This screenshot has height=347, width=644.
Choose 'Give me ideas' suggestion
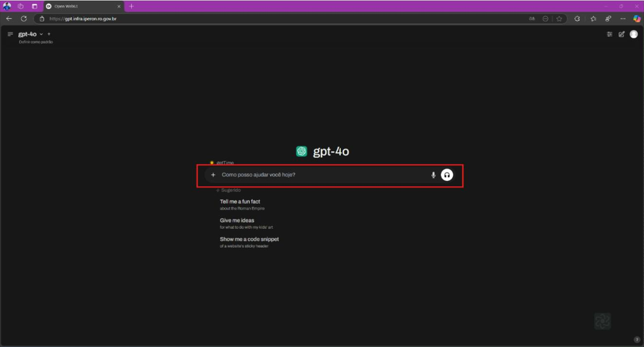click(x=246, y=223)
